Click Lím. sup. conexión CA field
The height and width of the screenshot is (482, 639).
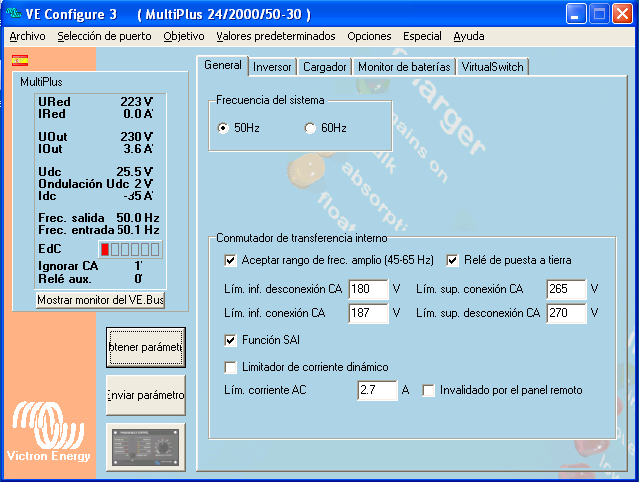point(566,289)
